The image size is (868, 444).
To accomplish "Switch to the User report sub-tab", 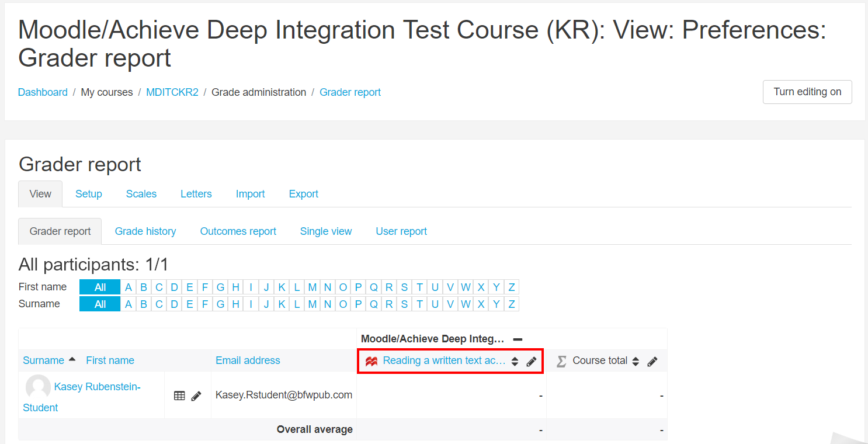I will tap(401, 231).
